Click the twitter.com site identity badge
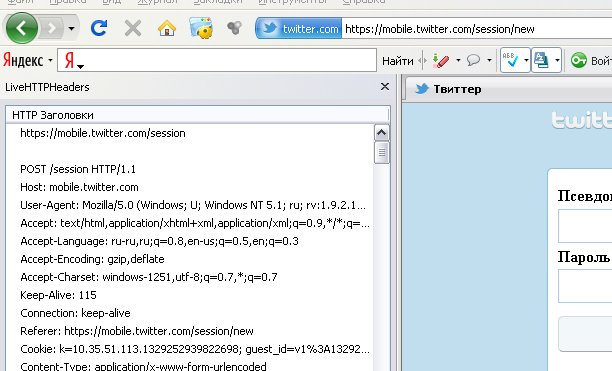 (299, 28)
